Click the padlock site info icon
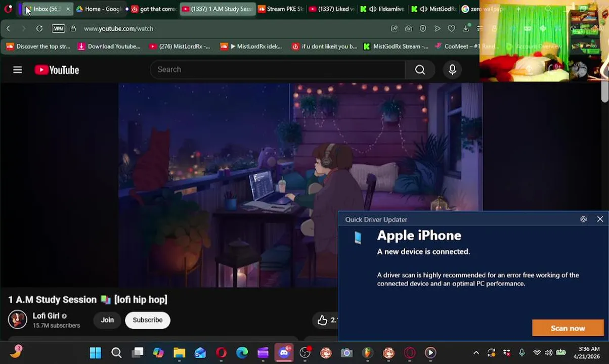The width and height of the screenshot is (609, 364). [73, 29]
